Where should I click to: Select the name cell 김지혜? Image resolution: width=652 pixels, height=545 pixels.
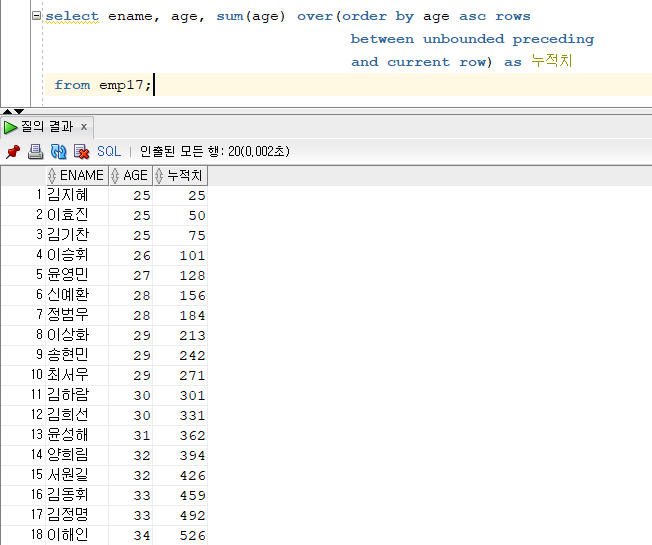[x=77, y=195]
